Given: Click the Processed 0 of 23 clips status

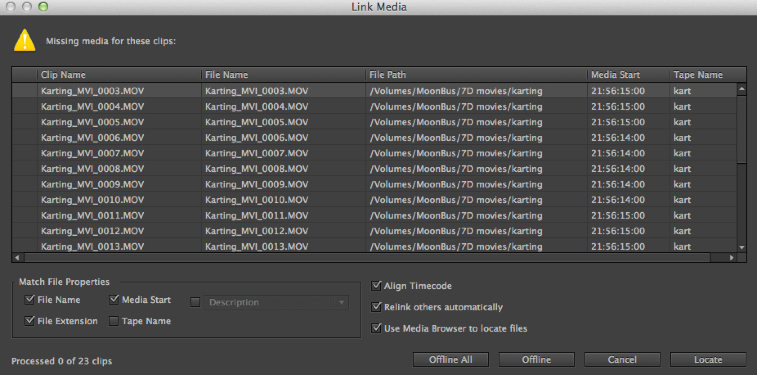Looking at the screenshot, I should tap(62, 361).
